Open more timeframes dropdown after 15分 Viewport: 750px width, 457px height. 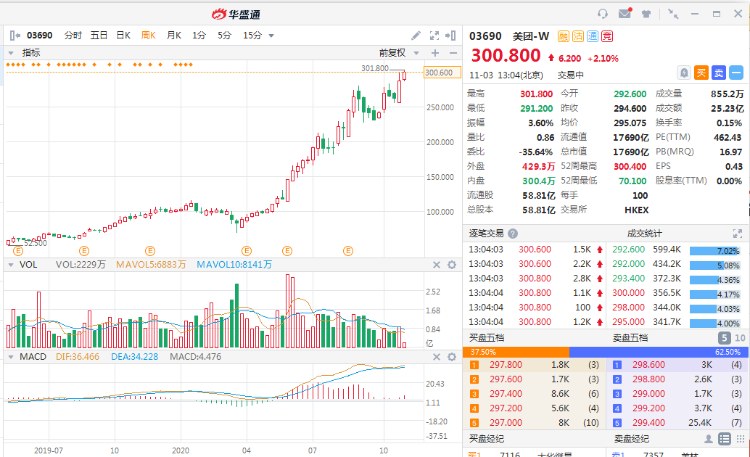[271, 36]
